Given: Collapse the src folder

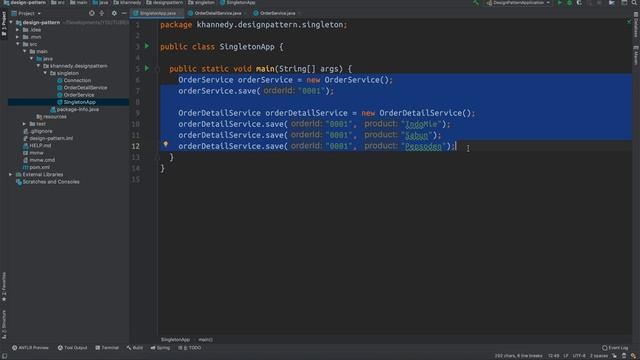Looking at the screenshot, I should point(18,44).
